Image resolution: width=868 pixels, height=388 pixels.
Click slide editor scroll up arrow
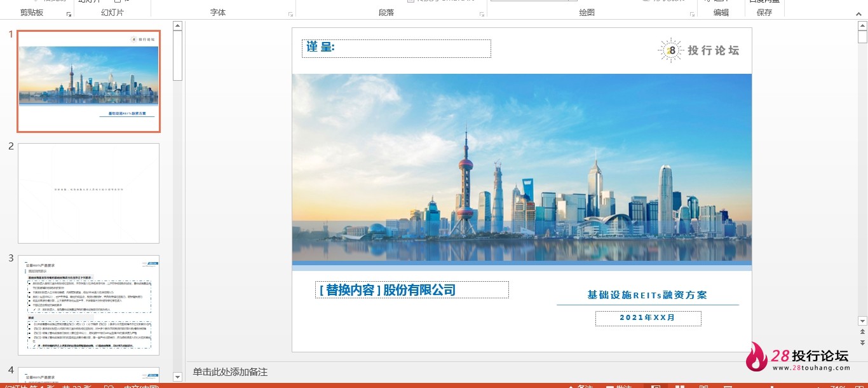coord(862,26)
